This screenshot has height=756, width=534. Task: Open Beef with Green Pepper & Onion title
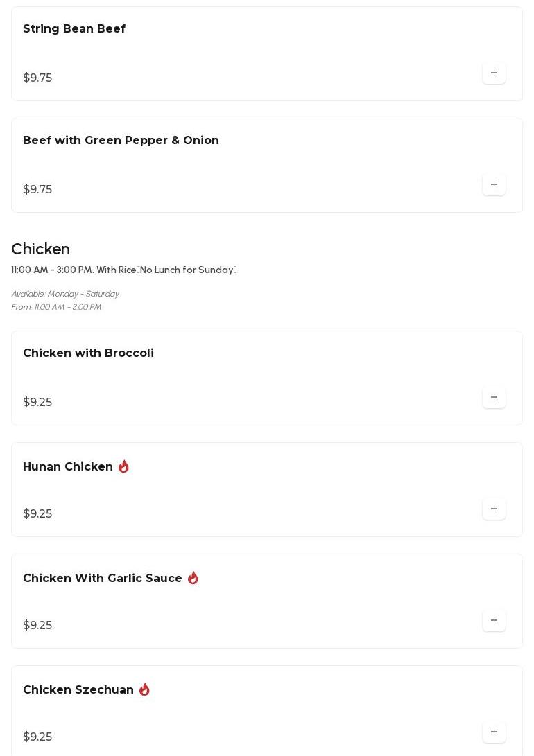tap(121, 141)
